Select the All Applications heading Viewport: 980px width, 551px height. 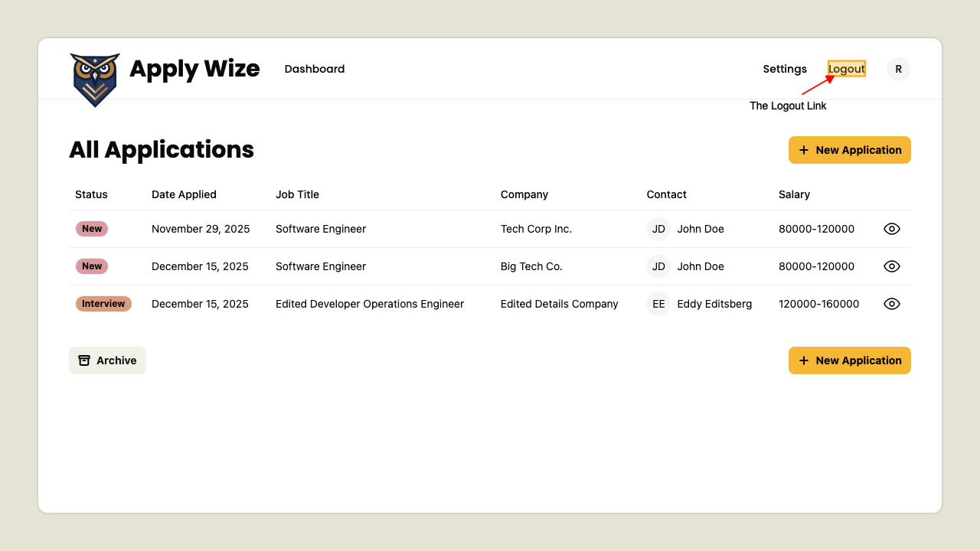point(162,149)
